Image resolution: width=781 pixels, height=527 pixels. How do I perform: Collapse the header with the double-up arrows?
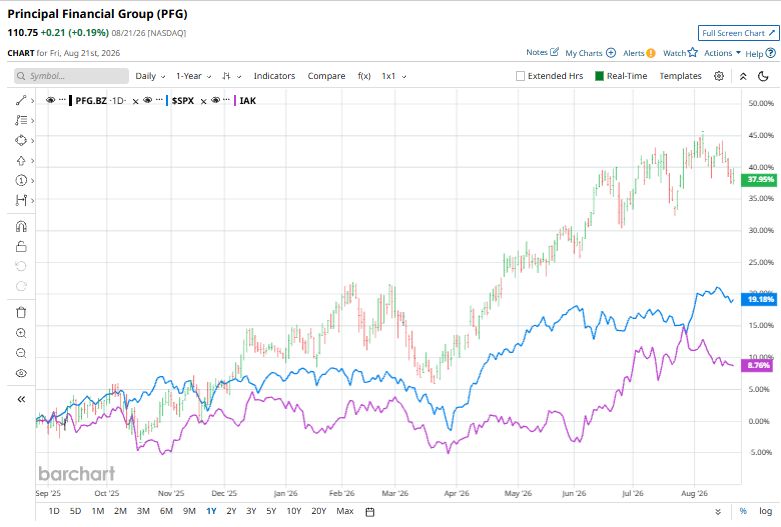tap(743, 76)
